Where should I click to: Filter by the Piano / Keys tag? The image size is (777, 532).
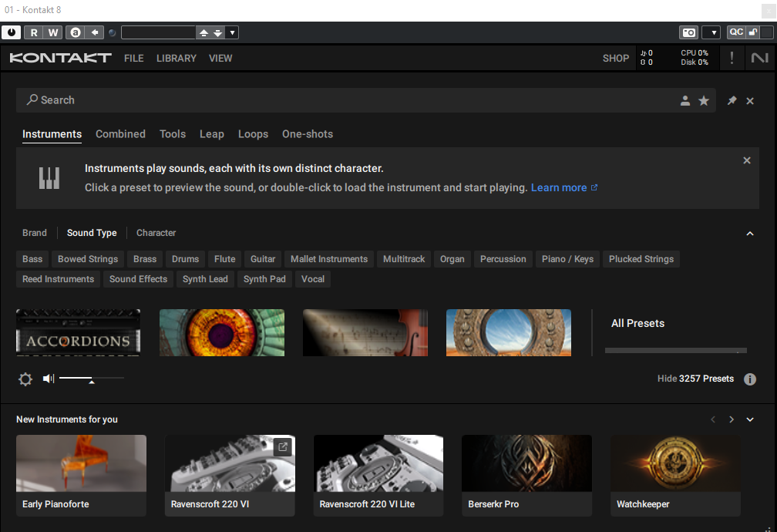(567, 259)
